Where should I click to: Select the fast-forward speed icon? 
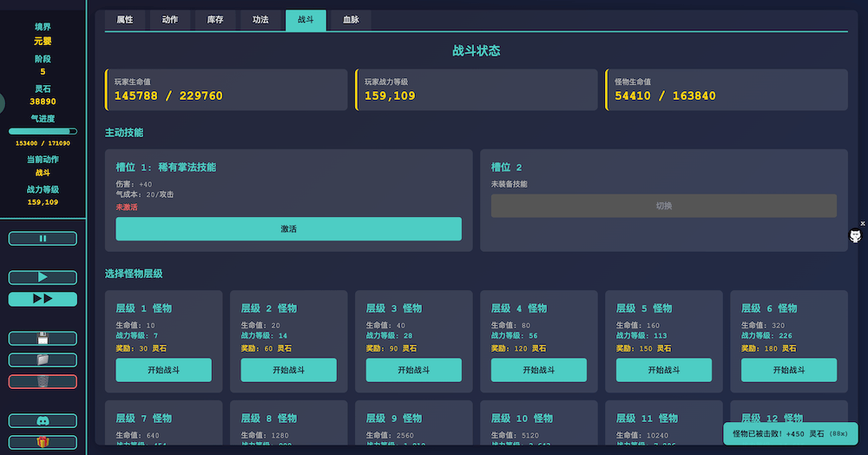coord(43,299)
